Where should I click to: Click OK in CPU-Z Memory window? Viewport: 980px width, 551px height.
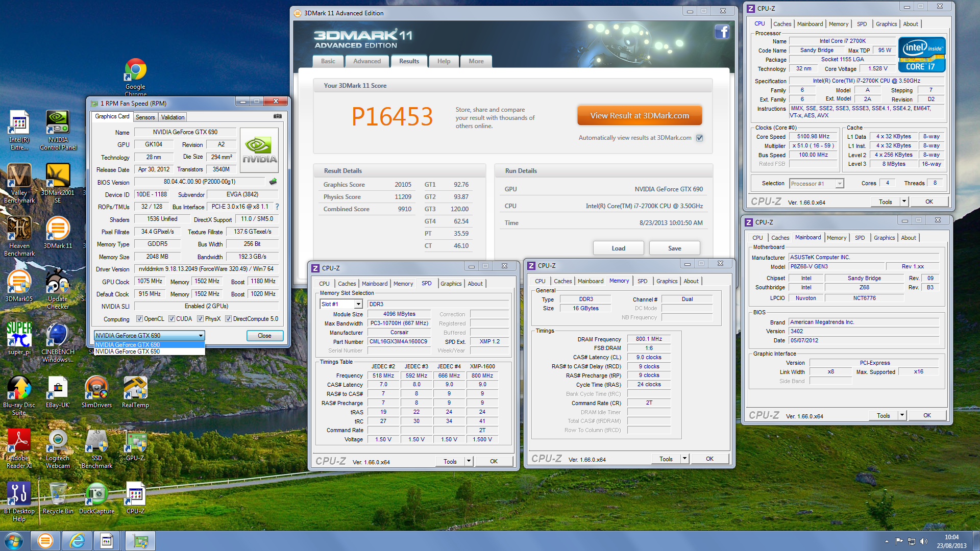pyautogui.click(x=709, y=459)
